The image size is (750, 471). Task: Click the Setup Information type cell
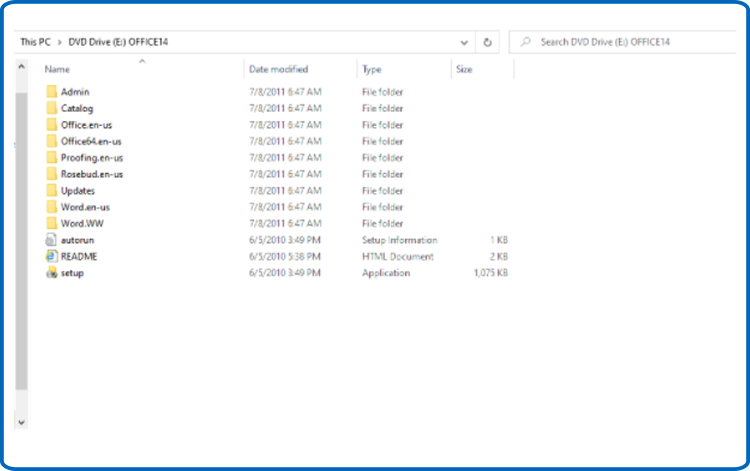tap(400, 240)
